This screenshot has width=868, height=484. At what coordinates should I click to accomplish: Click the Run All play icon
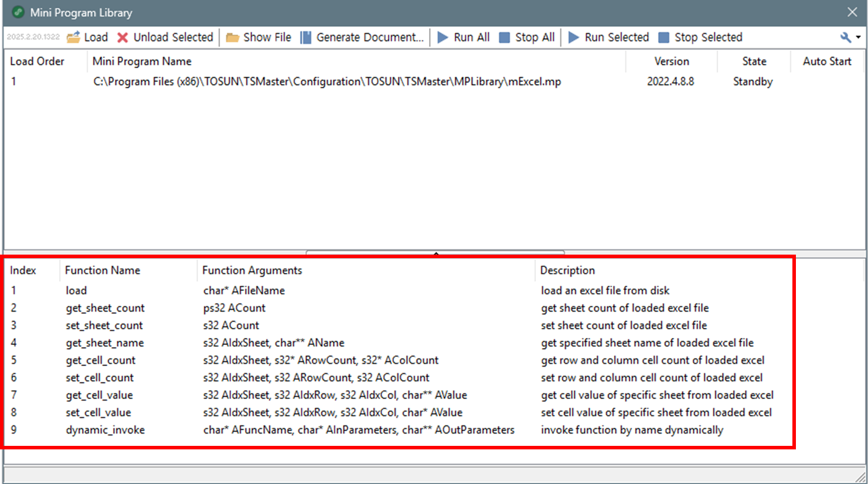(443, 38)
